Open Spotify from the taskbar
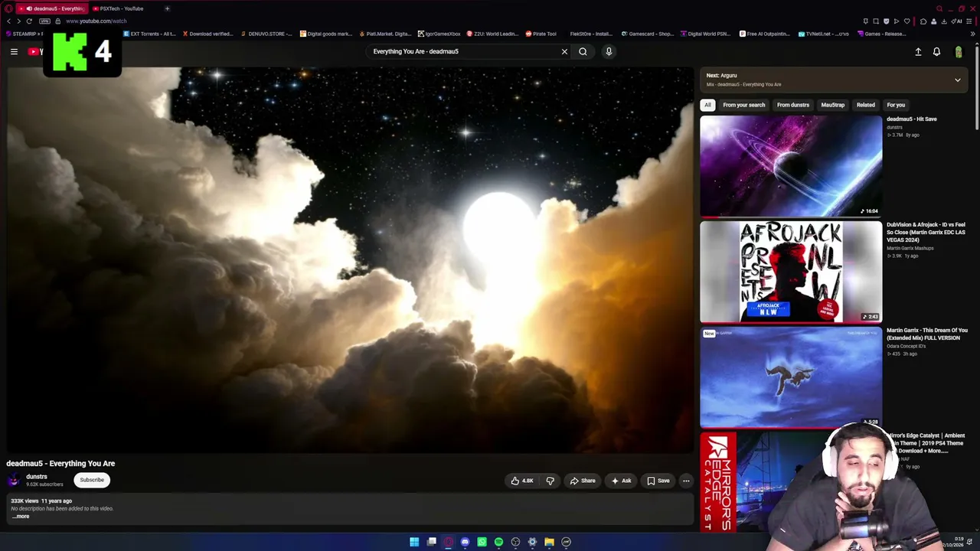 coord(498,542)
